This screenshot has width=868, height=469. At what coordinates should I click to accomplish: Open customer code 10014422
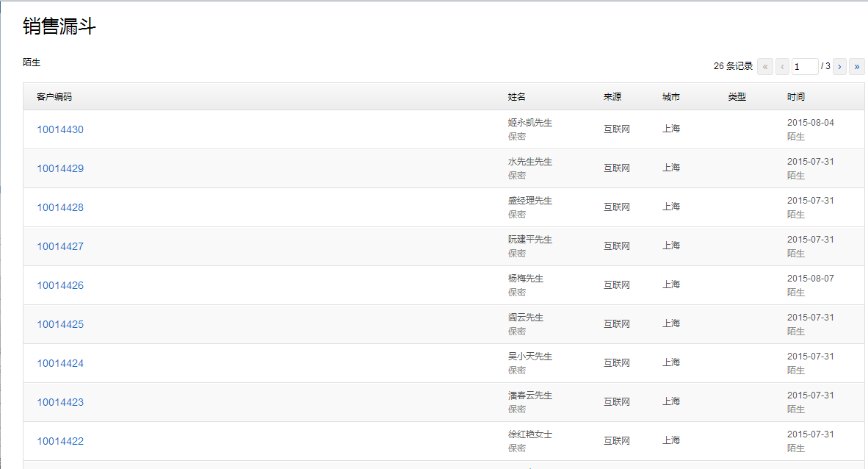click(60, 441)
